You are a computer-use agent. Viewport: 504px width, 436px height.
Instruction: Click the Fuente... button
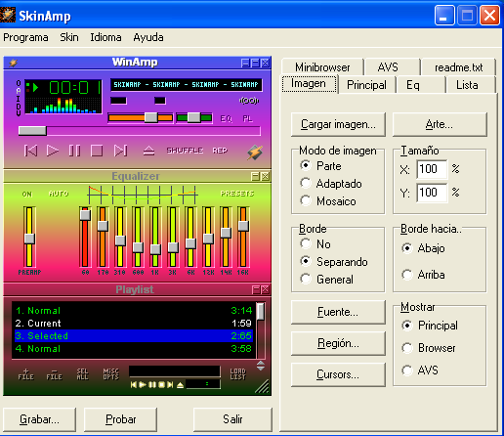click(338, 312)
